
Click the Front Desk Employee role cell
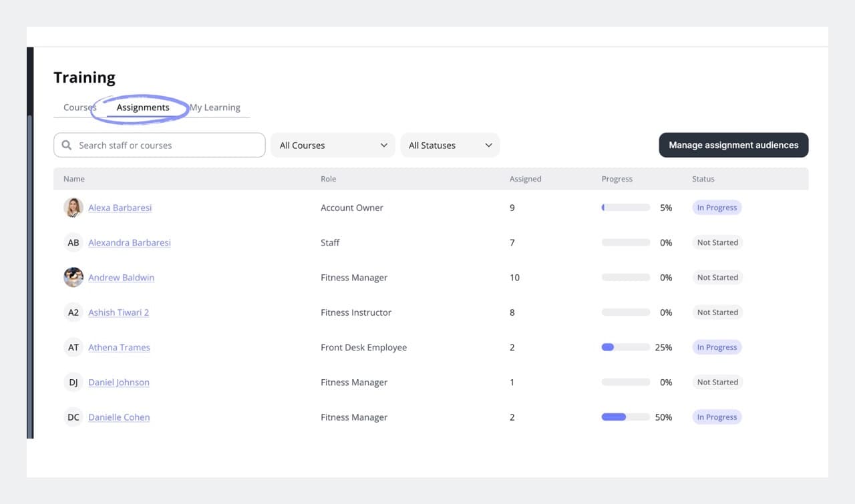[364, 347]
